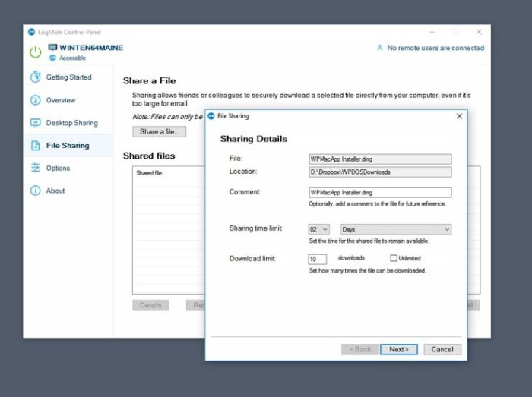Click the 'No remote users are connected' text
Screen dimensions: 532x397
pos(435,48)
